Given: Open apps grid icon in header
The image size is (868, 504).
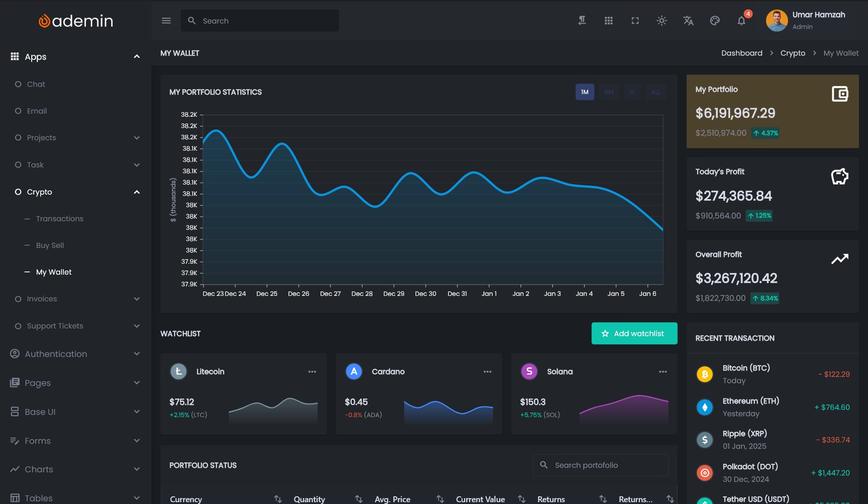Looking at the screenshot, I should tap(609, 21).
